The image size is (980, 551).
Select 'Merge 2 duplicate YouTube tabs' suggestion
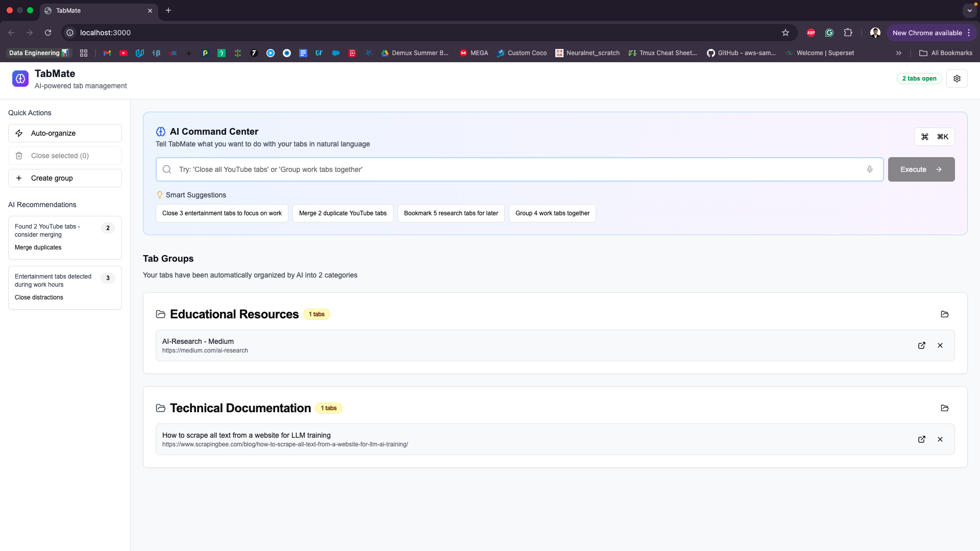click(342, 213)
